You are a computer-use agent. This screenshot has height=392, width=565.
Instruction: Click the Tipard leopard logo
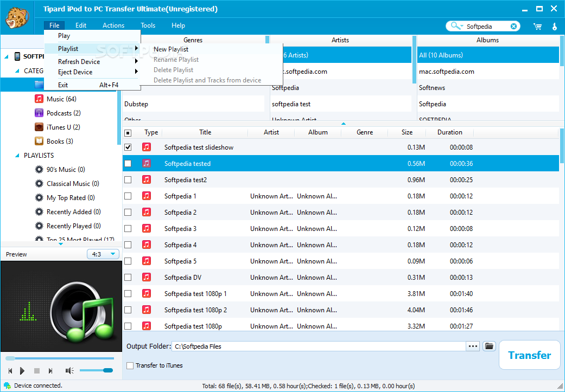17,18
